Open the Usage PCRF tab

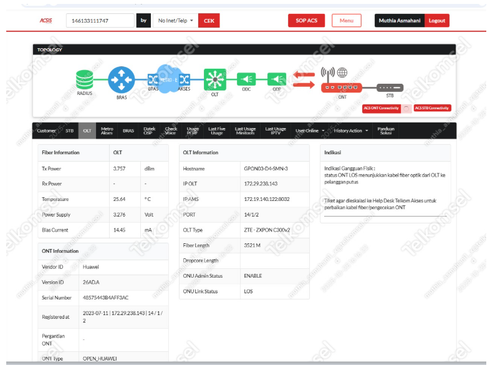pyautogui.click(x=193, y=131)
